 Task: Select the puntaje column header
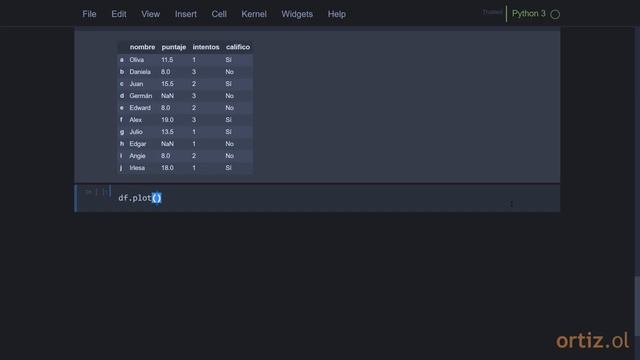pyautogui.click(x=173, y=47)
